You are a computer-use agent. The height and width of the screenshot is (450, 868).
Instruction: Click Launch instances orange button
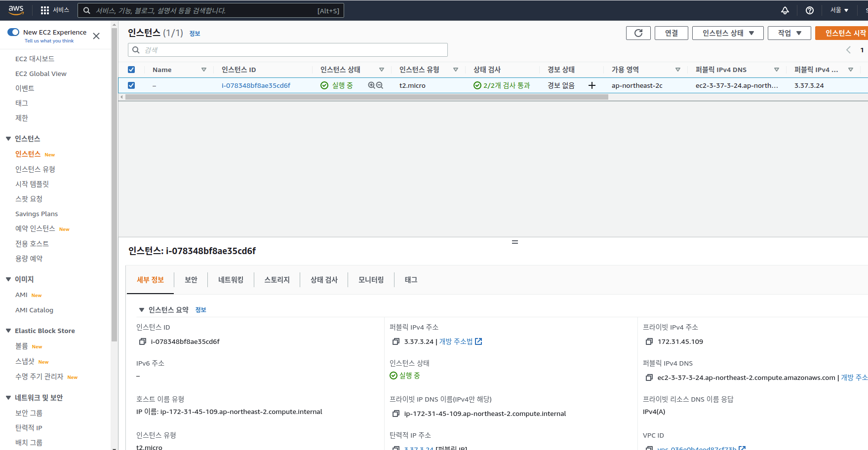coord(842,33)
